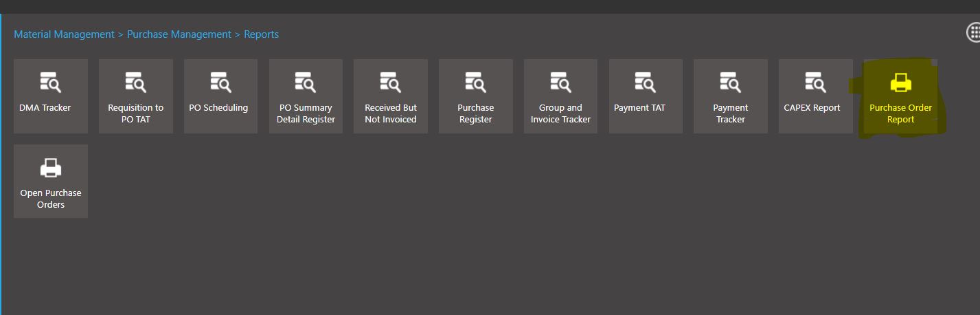Open PO Summary Detail Register tile

point(306,96)
